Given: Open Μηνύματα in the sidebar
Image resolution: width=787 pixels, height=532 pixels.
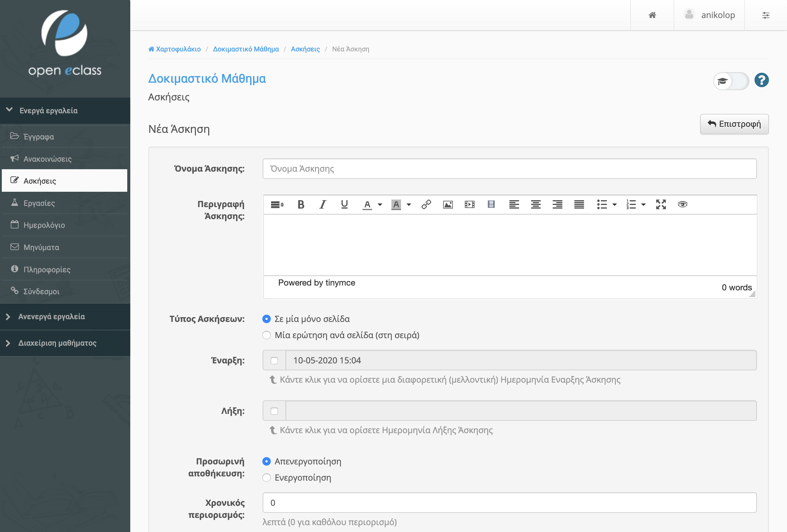Looking at the screenshot, I should 65,247.
